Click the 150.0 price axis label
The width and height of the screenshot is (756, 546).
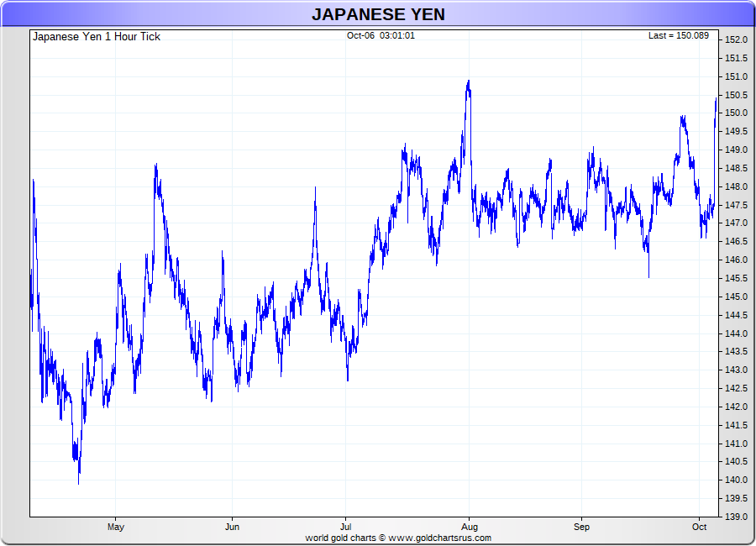point(737,113)
